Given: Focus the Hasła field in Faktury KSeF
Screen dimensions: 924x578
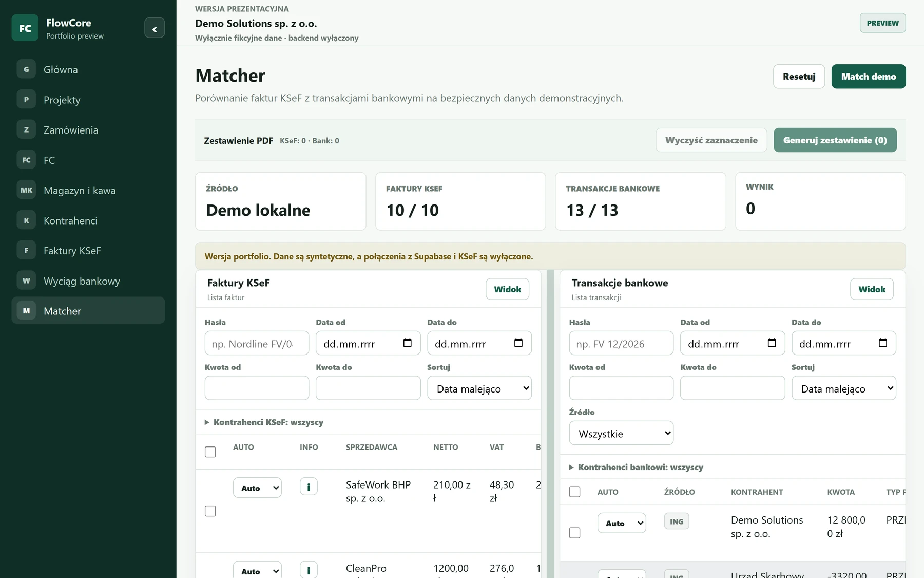Looking at the screenshot, I should pos(257,343).
